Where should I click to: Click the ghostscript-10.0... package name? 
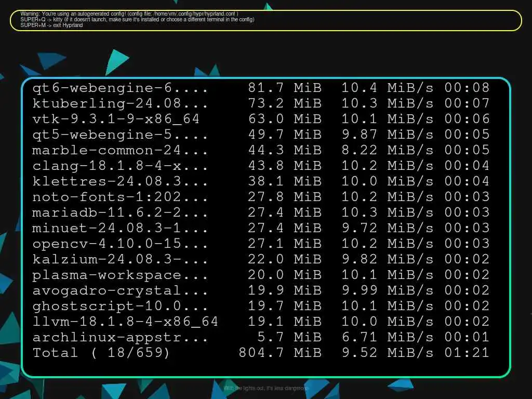tap(120, 307)
